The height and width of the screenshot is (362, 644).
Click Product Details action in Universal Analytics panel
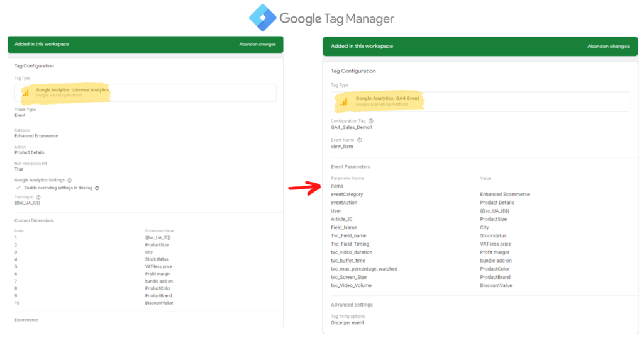pyautogui.click(x=30, y=152)
